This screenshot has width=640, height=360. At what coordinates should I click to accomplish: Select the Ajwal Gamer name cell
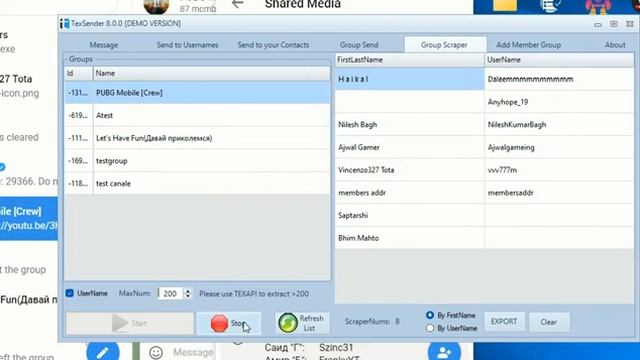pos(409,147)
